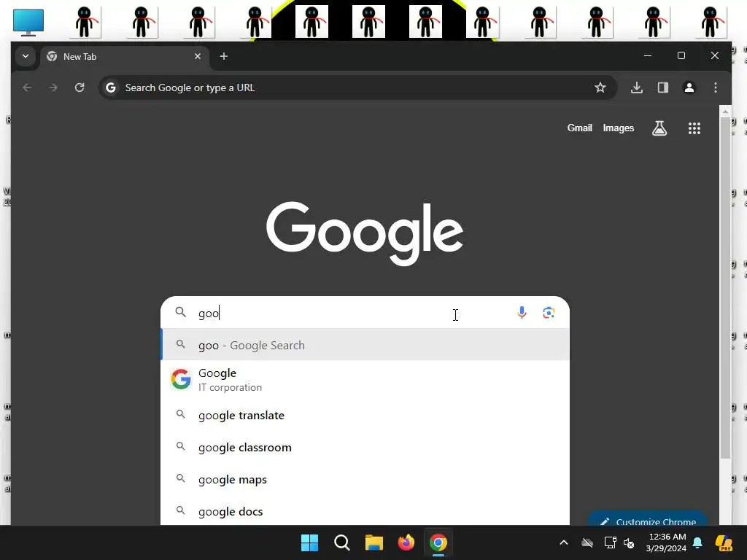Bookmark this tab with the star icon
The image size is (747, 560).
600,87
